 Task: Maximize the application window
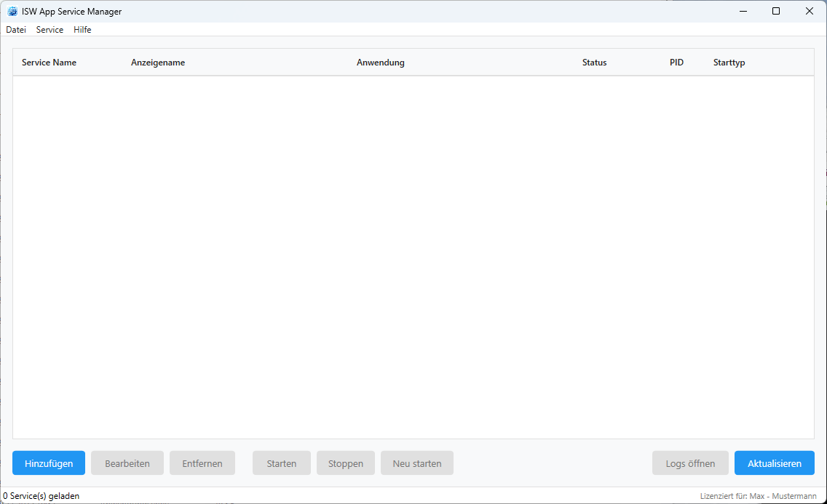[776, 11]
